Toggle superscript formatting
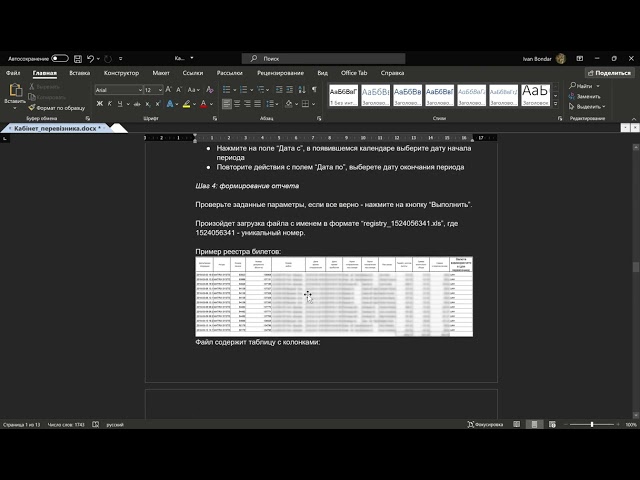This screenshot has width=640, height=480. click(x=158, y=104)
